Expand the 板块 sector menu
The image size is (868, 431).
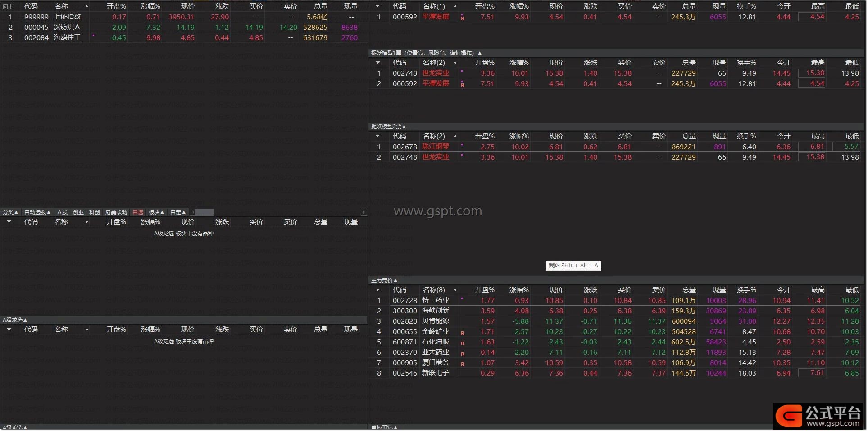tap(156, 212)
